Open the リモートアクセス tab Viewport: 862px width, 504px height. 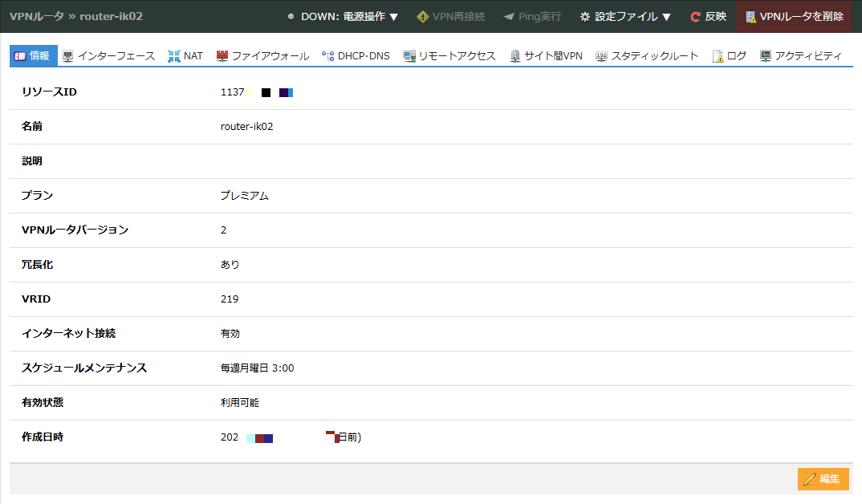pos(449,56)
